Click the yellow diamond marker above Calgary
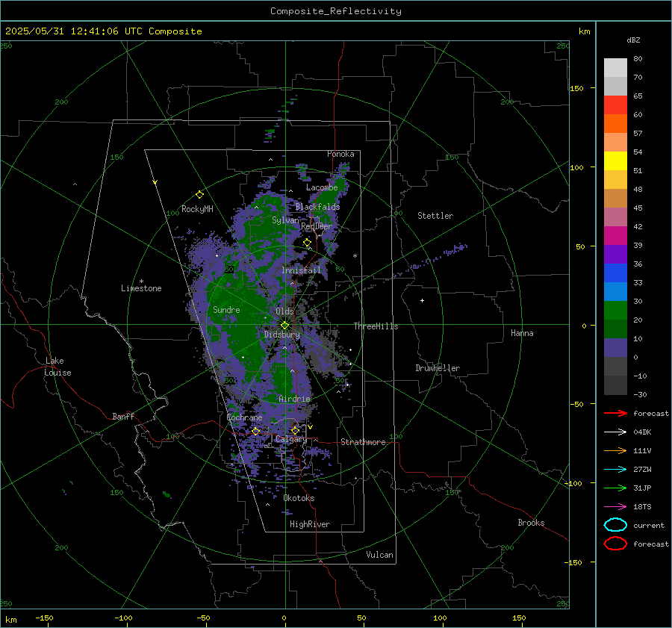 pos(295,430)
